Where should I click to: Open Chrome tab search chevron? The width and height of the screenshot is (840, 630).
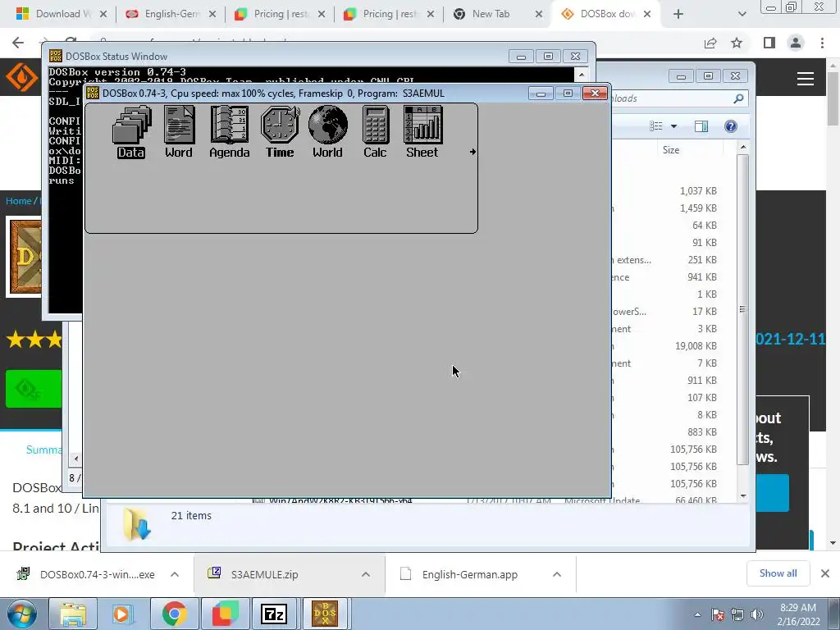pyautogui.click(x=742, y=14)
